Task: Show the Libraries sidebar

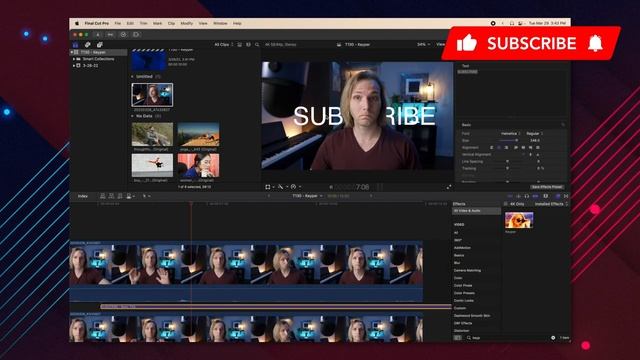Action: 76,44
